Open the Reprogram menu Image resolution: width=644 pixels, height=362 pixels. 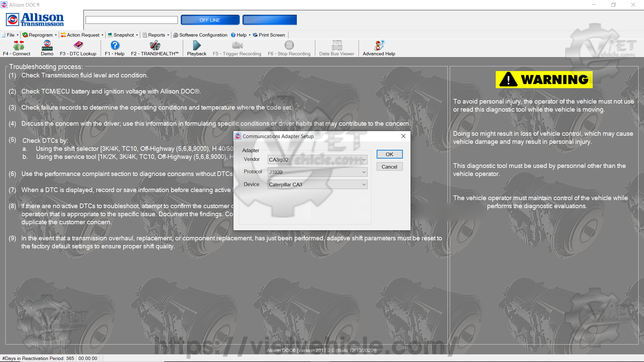[x=40, y=35]
